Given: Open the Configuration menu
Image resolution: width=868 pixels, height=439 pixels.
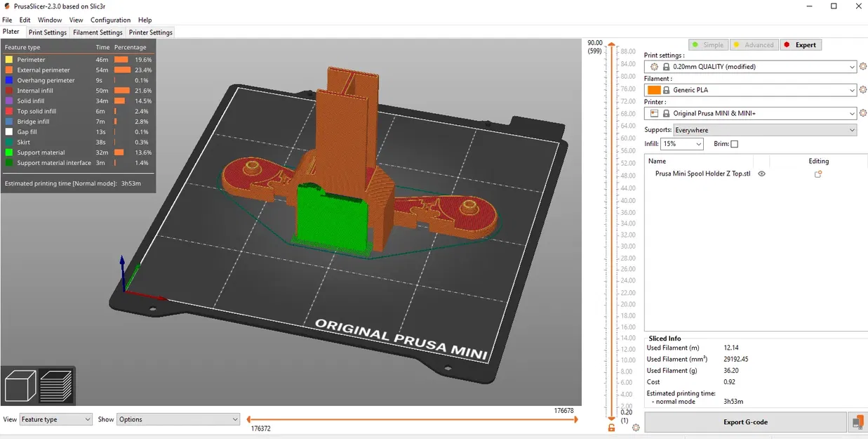Looking at the screenshot, I should pyautogui.click(x=110, y=20).
